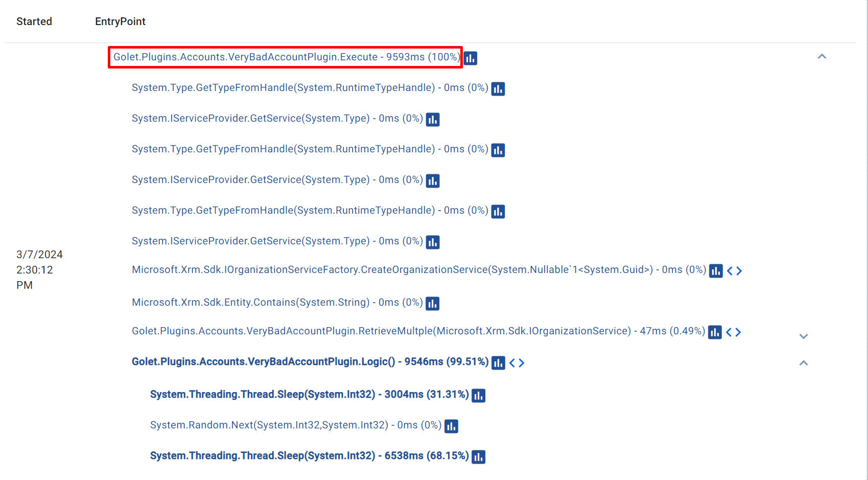The height and width of the screenshot is (480, 868).
Task: Open the Thread.Sleep 6538ms (68.15%) link
Action: [x=310, y=455]
